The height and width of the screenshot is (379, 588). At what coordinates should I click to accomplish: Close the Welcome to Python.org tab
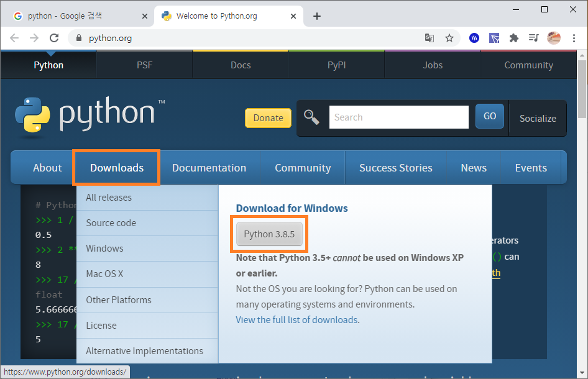(293, 16)
